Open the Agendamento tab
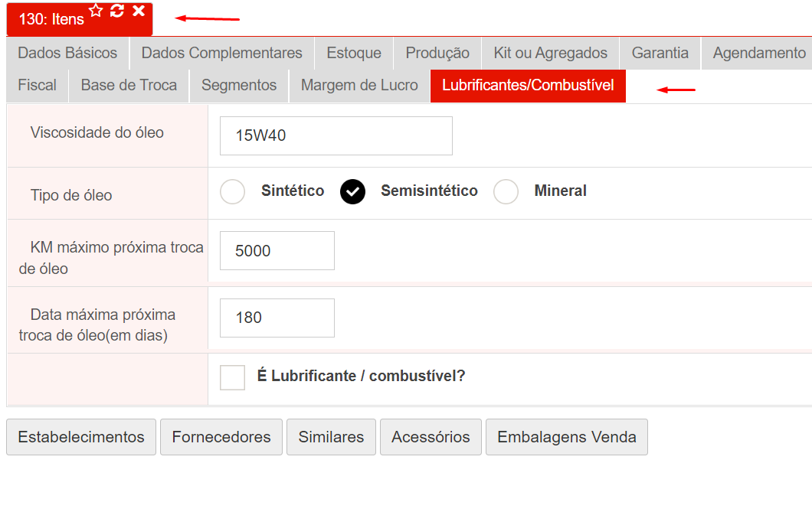 (757, 53)
